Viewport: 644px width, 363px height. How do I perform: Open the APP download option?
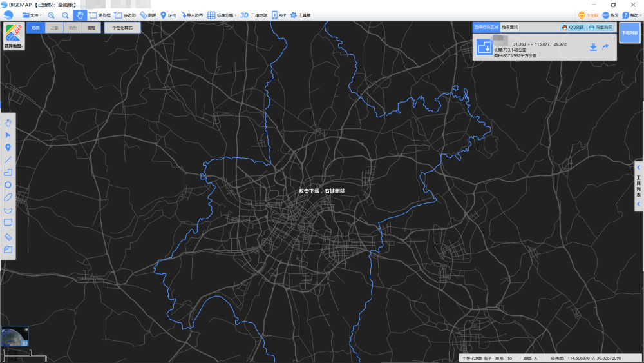click(x=279, y=15)
